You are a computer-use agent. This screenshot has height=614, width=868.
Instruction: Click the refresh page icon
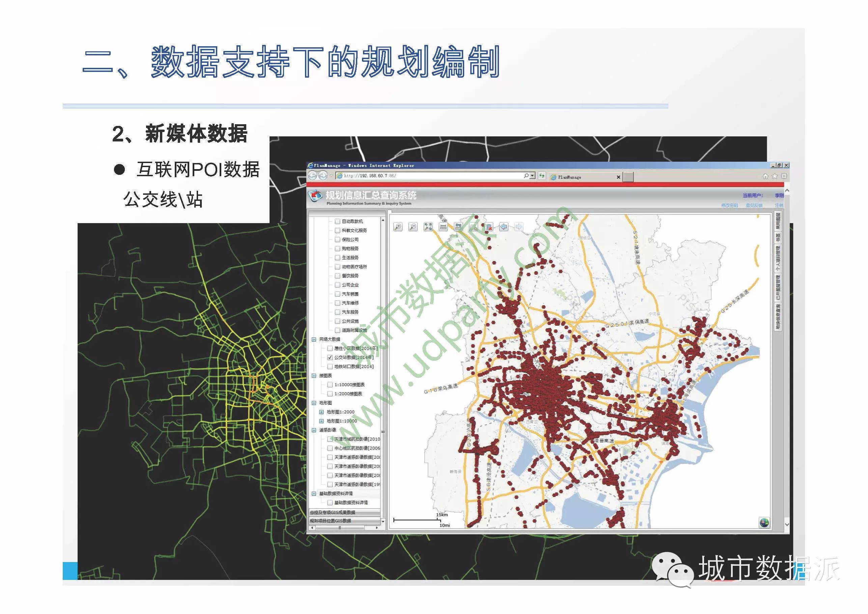coord(542,176)
